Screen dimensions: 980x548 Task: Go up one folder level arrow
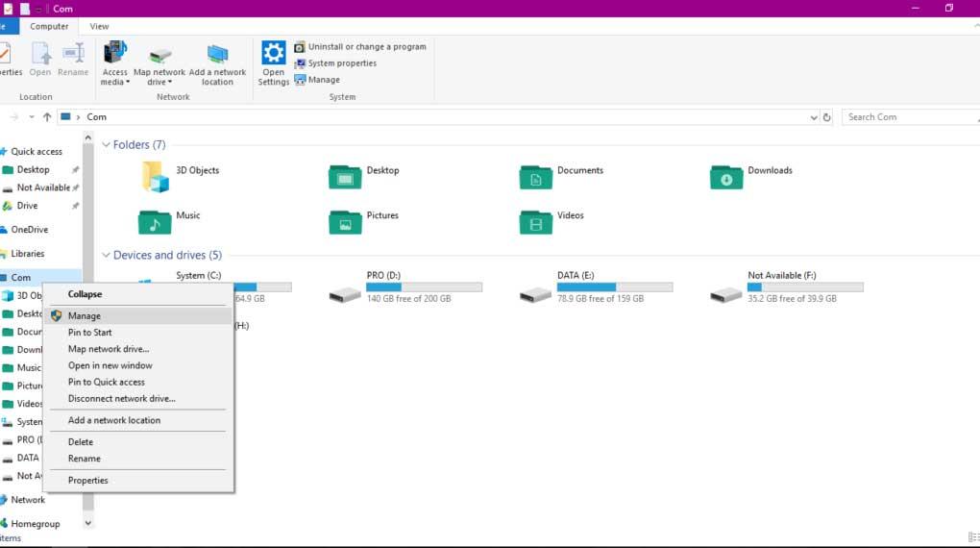[x=47, y=117]
